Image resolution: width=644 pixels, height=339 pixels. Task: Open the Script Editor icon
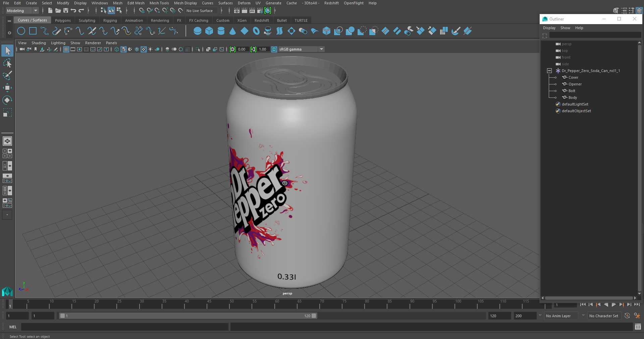(x=638, y=327)
